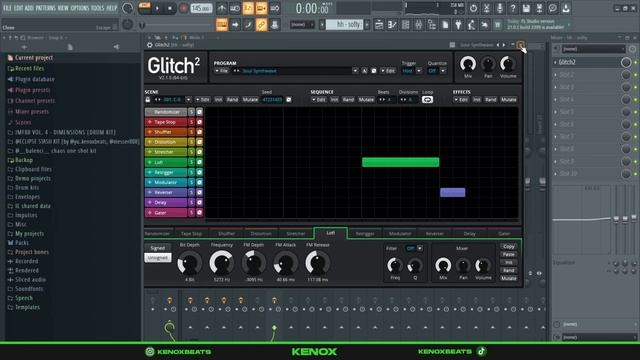Open the Lofi Filter type dropdown
Viewport: 640px width, 360px height.
(420, 248)
